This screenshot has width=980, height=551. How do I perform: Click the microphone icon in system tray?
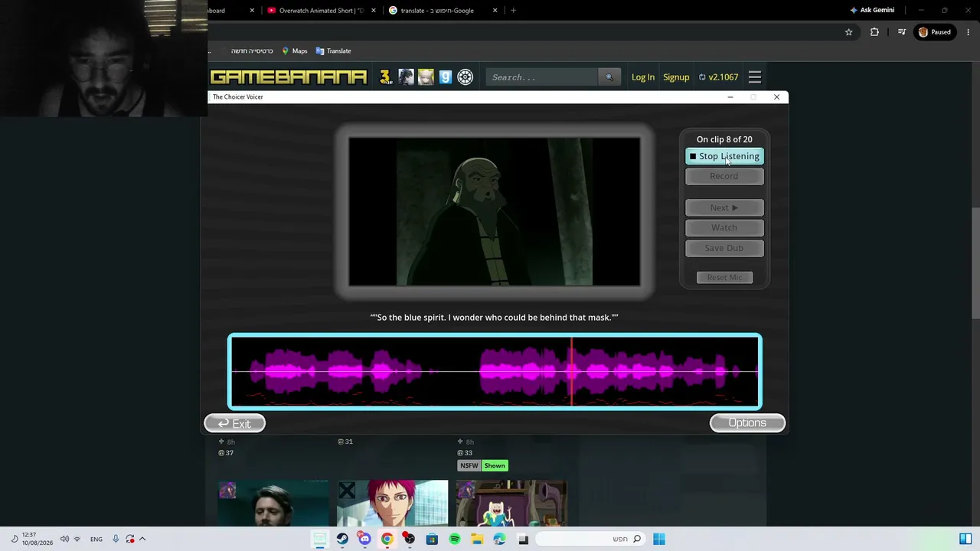click(x=116, y=539)
